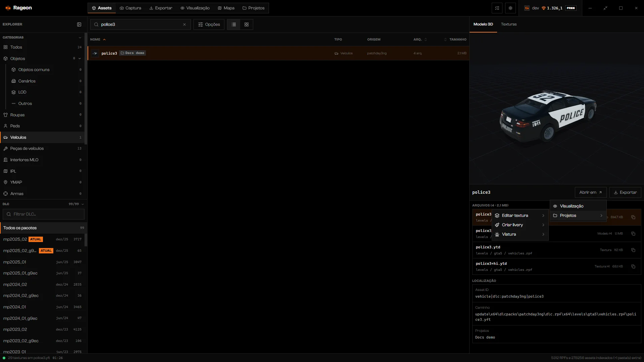
Task: Choose Visualização in Abrir em menu
Action: [578, 206]
